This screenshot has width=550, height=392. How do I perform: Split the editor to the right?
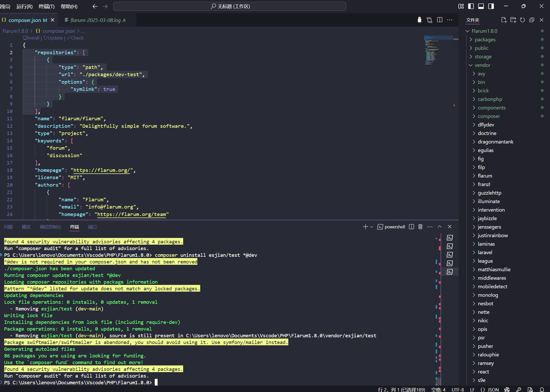(440, 20)
